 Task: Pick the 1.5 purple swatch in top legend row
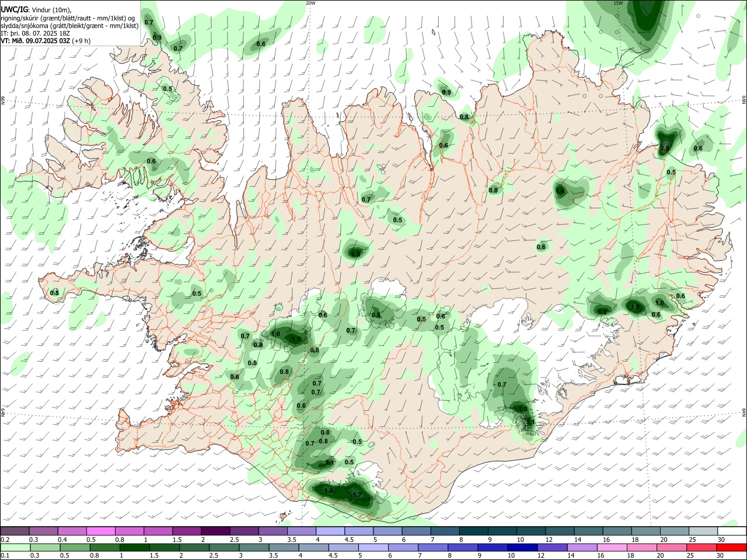(187, 531)
